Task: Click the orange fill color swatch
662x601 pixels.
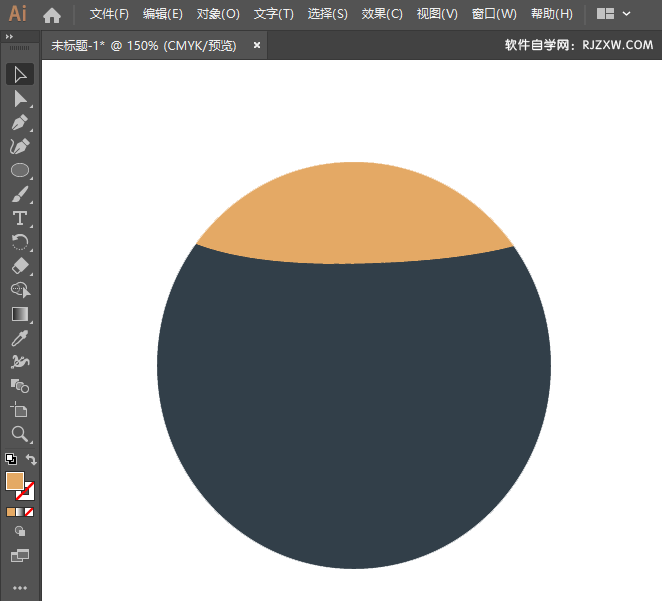Action: (x=15, y=481)
